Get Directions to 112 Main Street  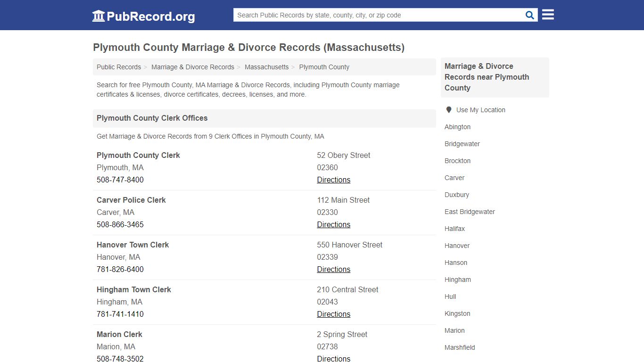click(334, 224)
